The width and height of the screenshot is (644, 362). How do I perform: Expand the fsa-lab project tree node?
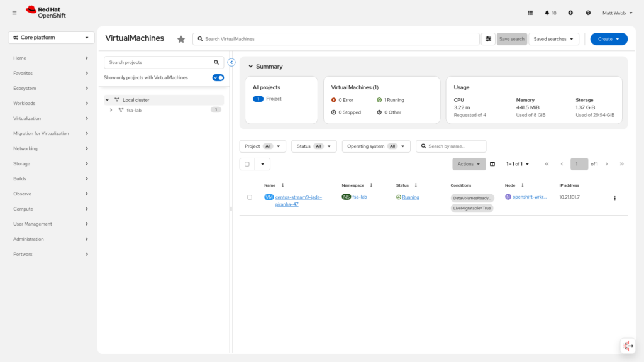[111, 110]
